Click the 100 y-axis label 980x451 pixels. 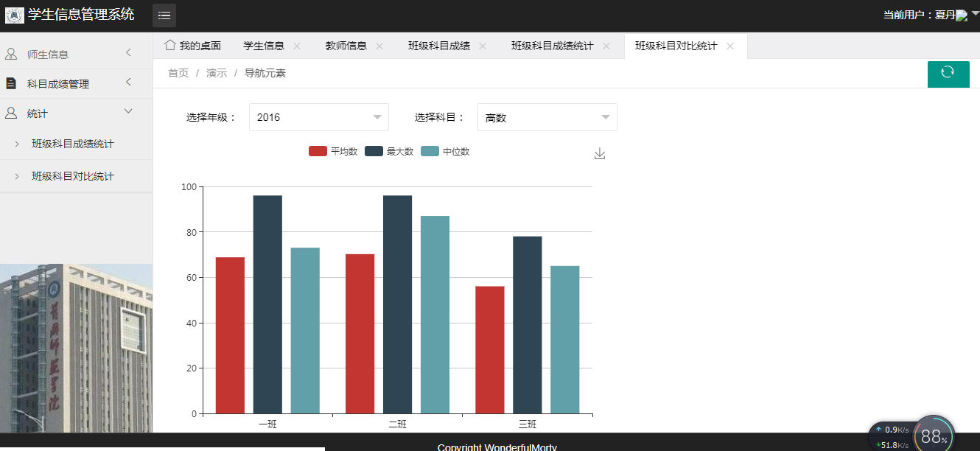(x=189, y=187)
